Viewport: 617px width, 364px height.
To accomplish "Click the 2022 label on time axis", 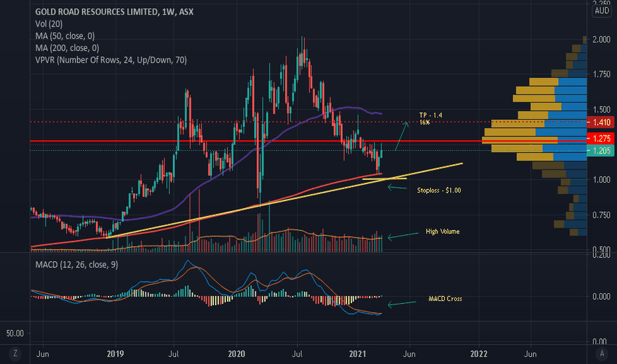I will tap(479, 354).
